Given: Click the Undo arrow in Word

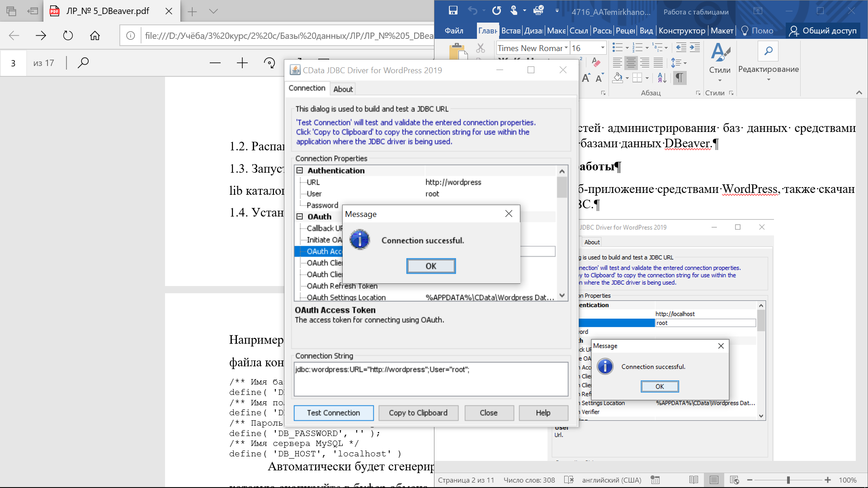Looking at the screenshot, I should click(472, 10).
